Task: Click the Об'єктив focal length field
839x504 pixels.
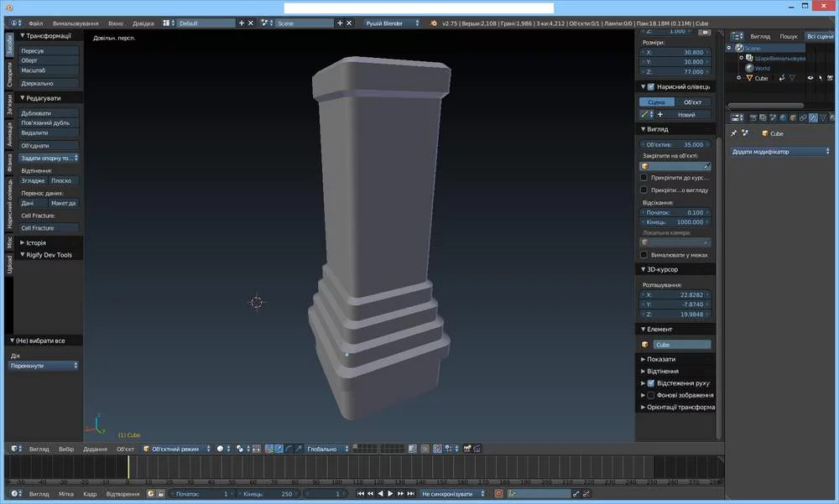Action: point(676,144)
